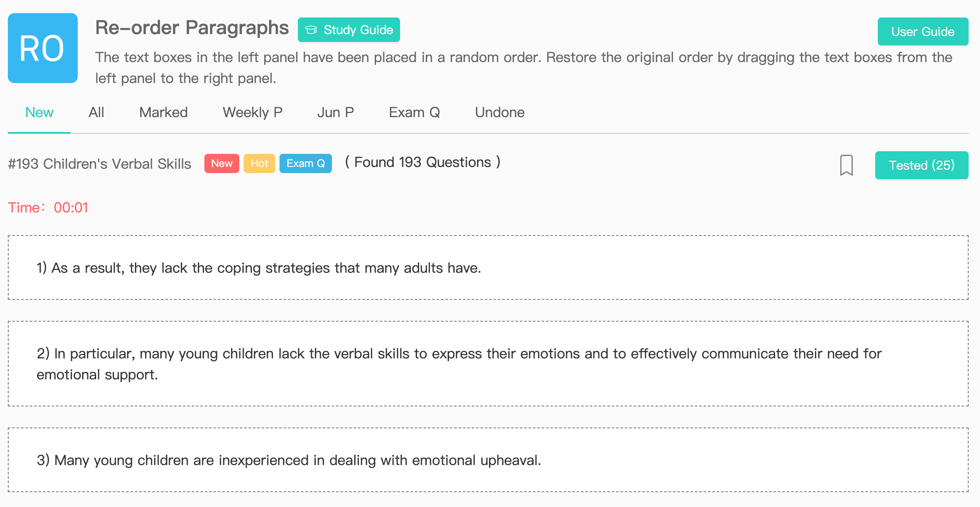Click the graduation cap icon in Study Guide
This screenshot has width=980, height=507.
(311, 30)
